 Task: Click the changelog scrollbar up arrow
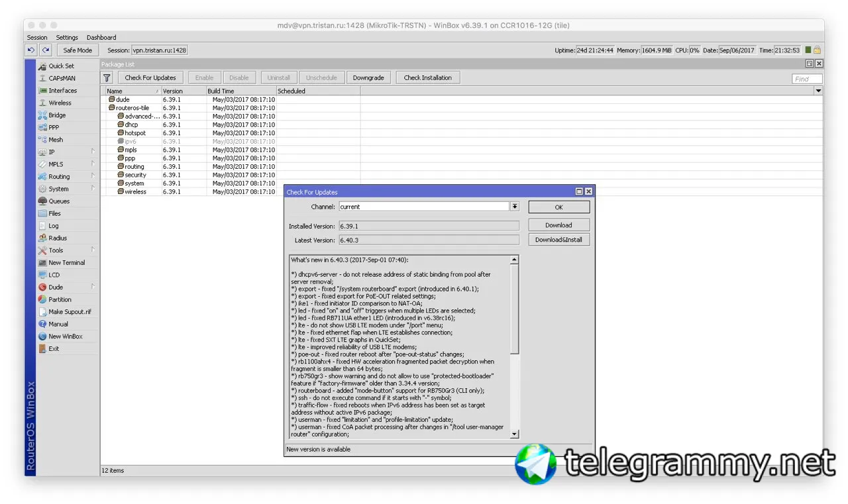(x=515, y=260)
